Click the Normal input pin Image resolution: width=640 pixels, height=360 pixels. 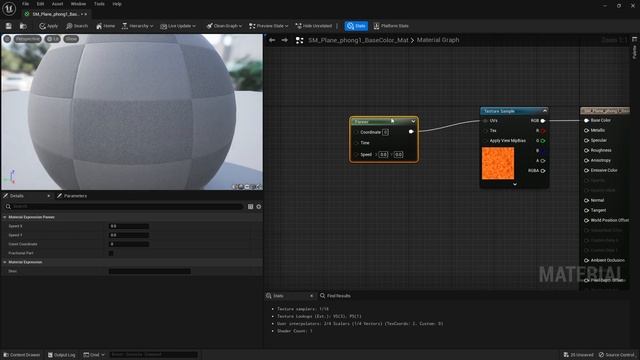[x=586, y=200]
